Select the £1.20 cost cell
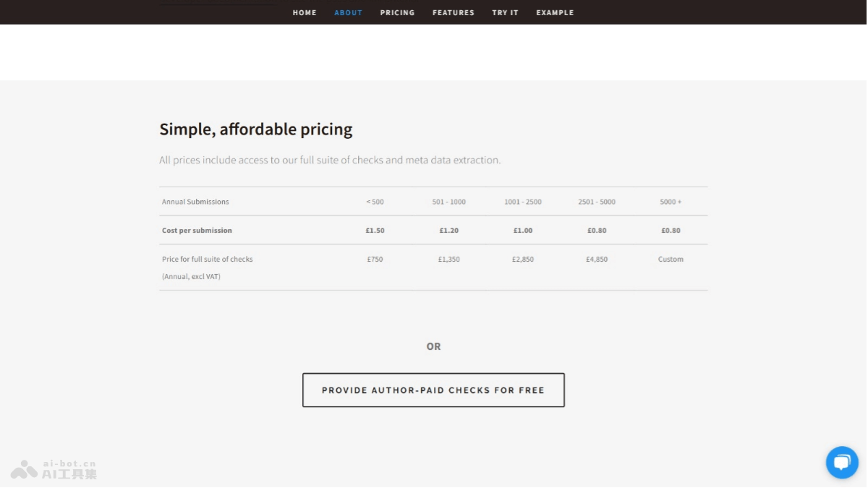This screenshot has width=868, height=488. 448,231
